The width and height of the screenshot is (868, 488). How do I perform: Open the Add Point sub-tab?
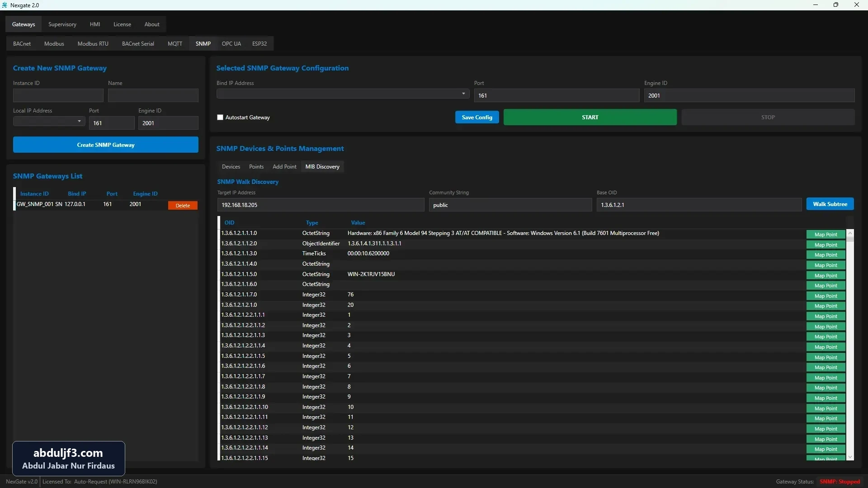tap(284, 167)
